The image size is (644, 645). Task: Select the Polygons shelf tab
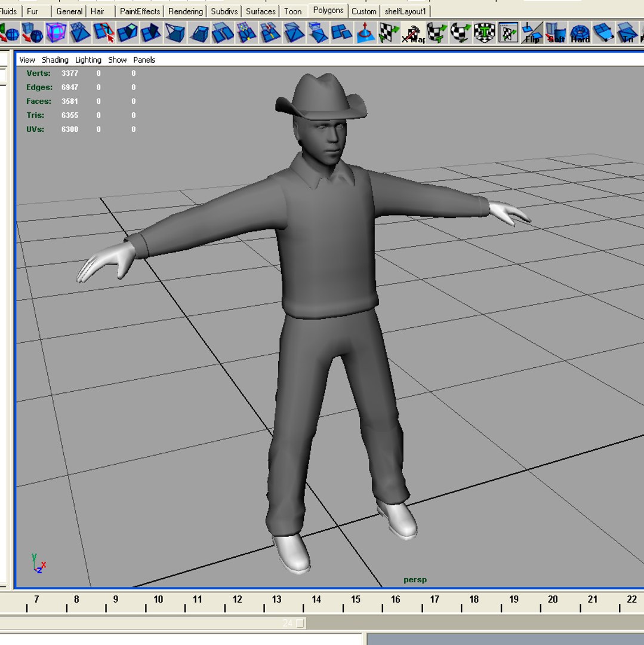pos(328,10)
